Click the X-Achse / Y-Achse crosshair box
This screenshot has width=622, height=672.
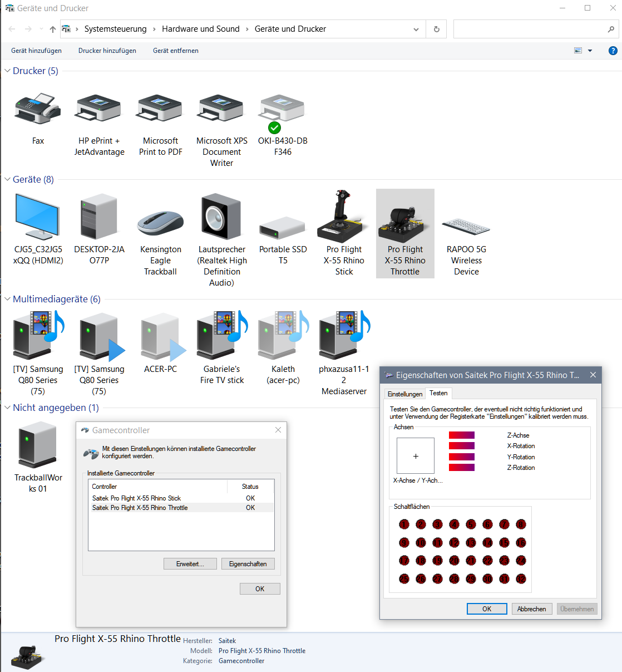[x=416, y=456]
